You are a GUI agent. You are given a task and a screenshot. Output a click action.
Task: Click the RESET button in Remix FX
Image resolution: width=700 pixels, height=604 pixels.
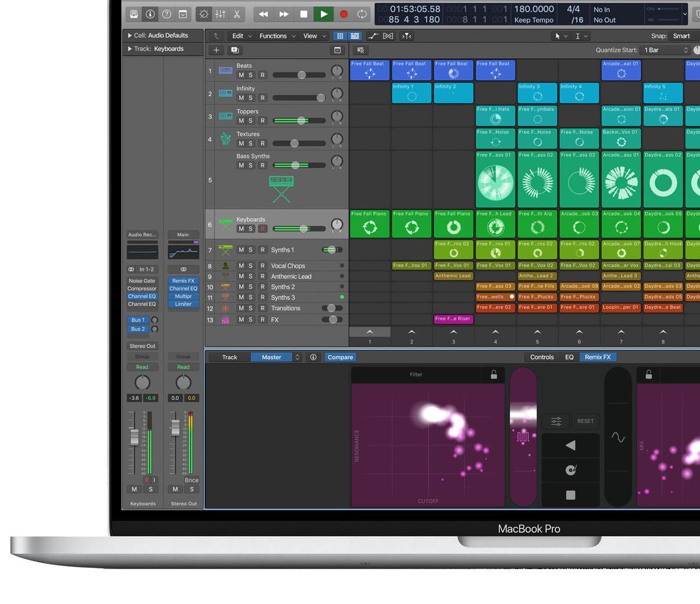click(585, 421)
